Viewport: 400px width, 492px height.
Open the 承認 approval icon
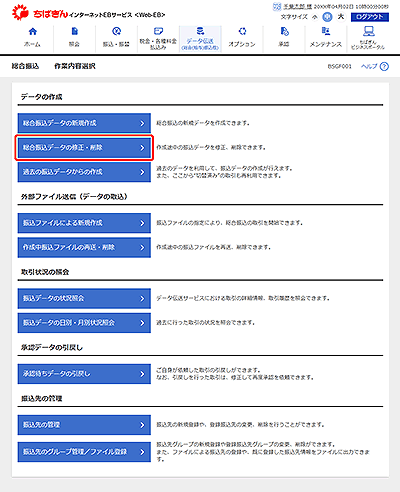pos(284,32)
